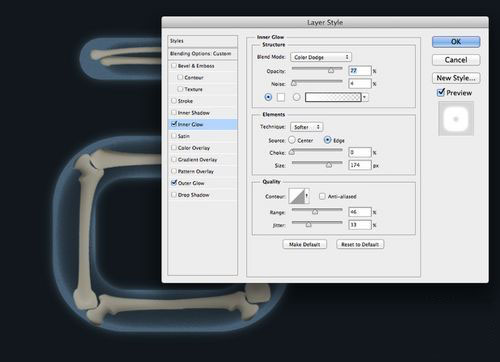
Task: Expand the contour picker arrow
Action: [307, 196]
